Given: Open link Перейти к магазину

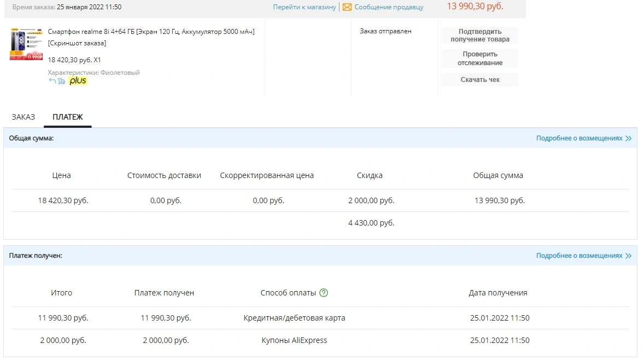Looking at the screenshot, I should tap(305, 7).
